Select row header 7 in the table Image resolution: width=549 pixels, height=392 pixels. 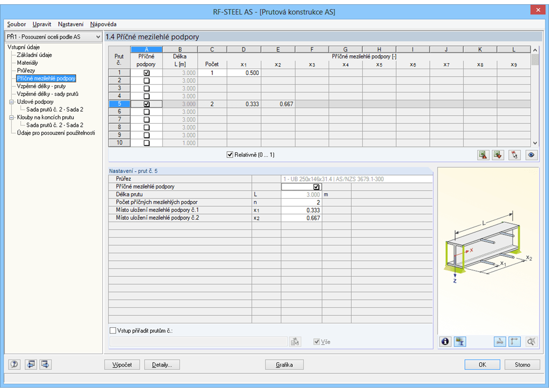pos(120,119)
